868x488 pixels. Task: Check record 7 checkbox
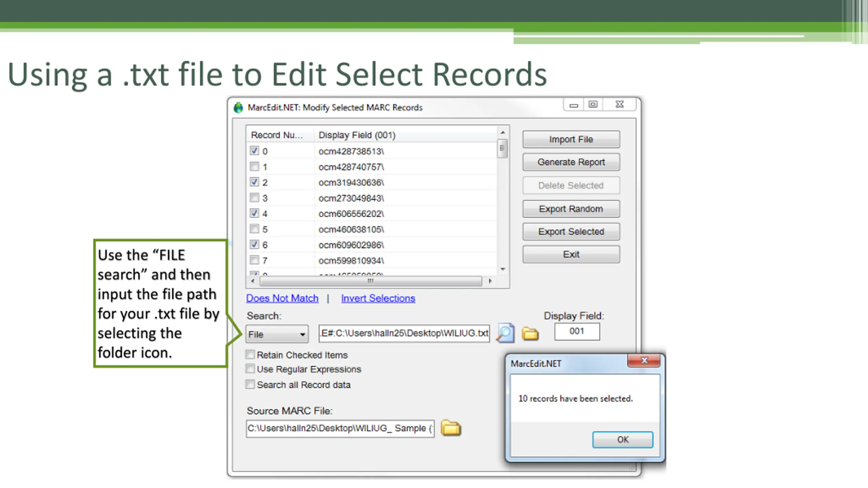[254, 260]
